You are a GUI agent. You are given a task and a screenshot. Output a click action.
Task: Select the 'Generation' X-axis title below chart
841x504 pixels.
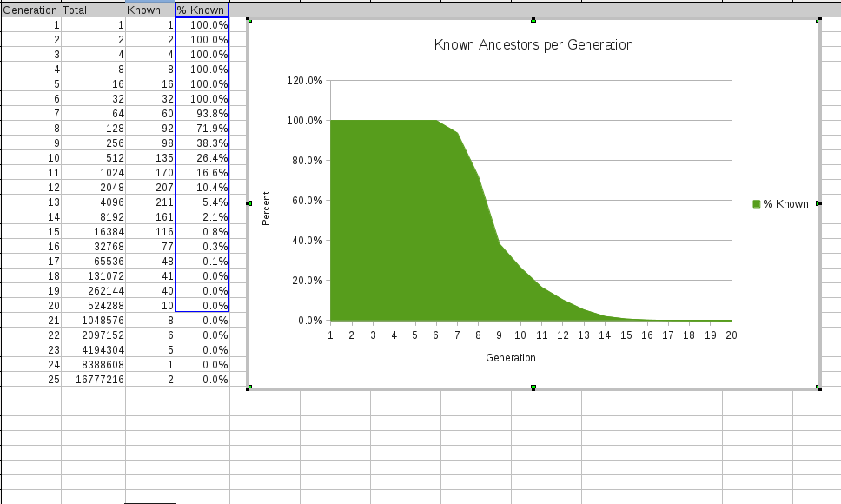[x=511, y=358]
